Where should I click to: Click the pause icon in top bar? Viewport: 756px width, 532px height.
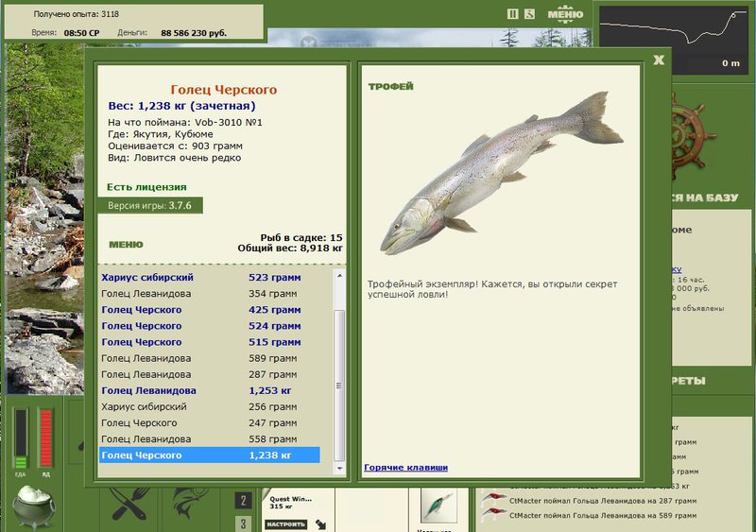pos(512,14)
